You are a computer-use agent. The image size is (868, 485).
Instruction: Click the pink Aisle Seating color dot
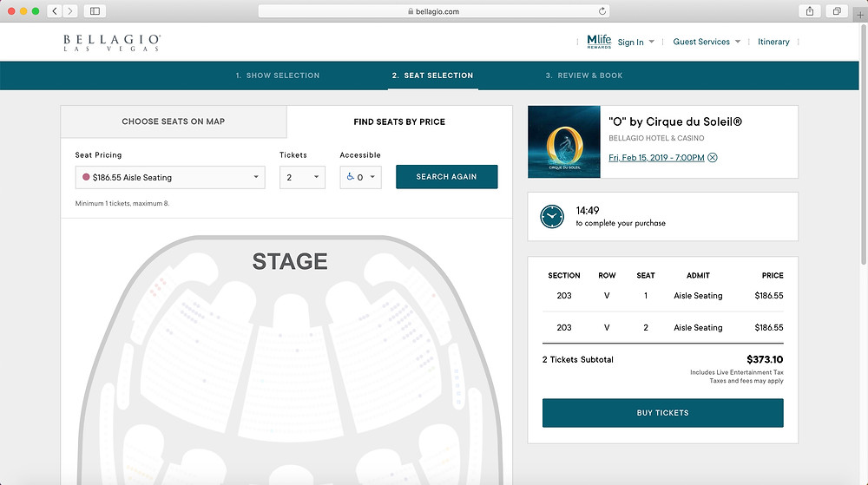click(x=86, y=177)
